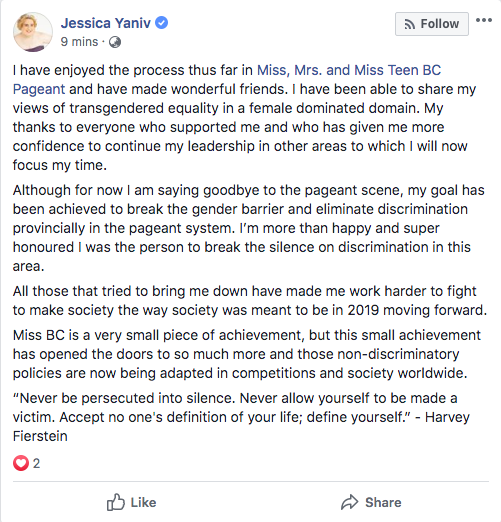This screenshot has width=501, height=522.
Task: Click the feed icon inside the Follow button
Action: (409, 24)
